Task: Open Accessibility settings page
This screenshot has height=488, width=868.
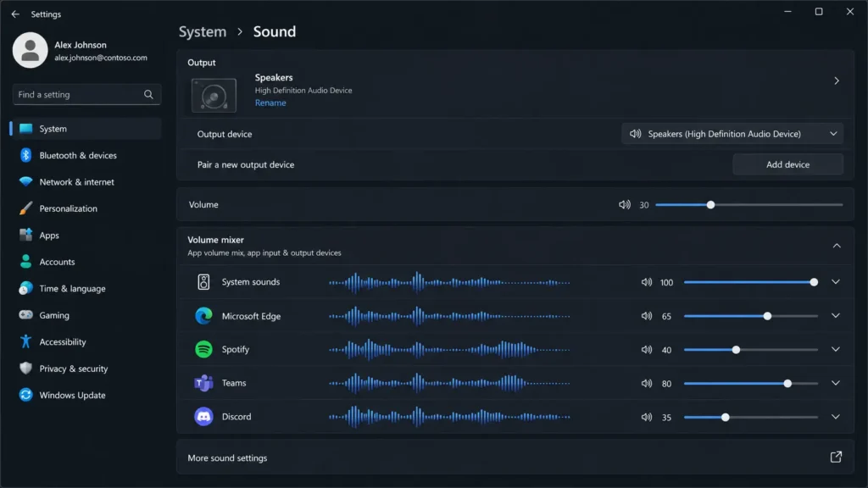Action: [86, 342]
